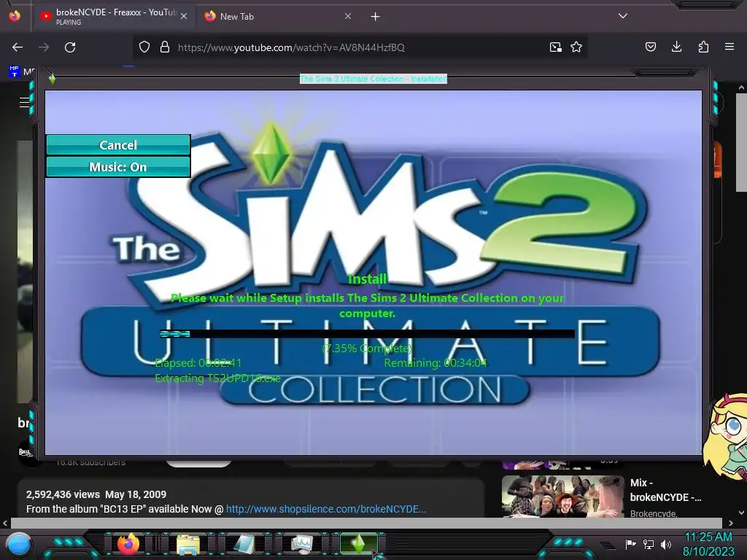Screen dimensions: 747x560
Task: Cancel the Sims 2 installation
Action: 118,145
